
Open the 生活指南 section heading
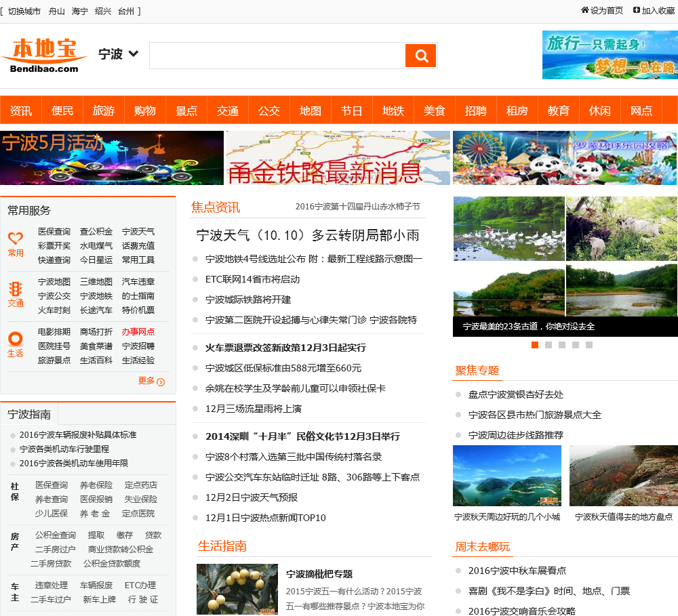pyautogui.click(x=222, y=546)
